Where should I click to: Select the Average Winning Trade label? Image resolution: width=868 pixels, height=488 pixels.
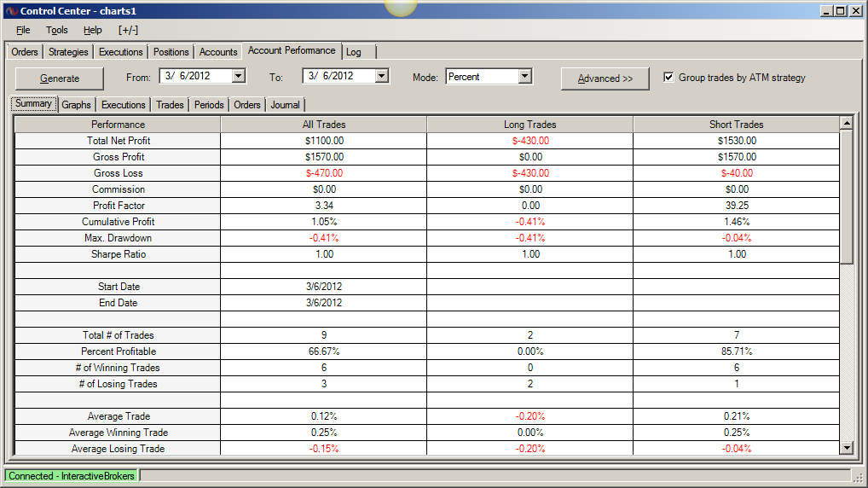point(118,433)
